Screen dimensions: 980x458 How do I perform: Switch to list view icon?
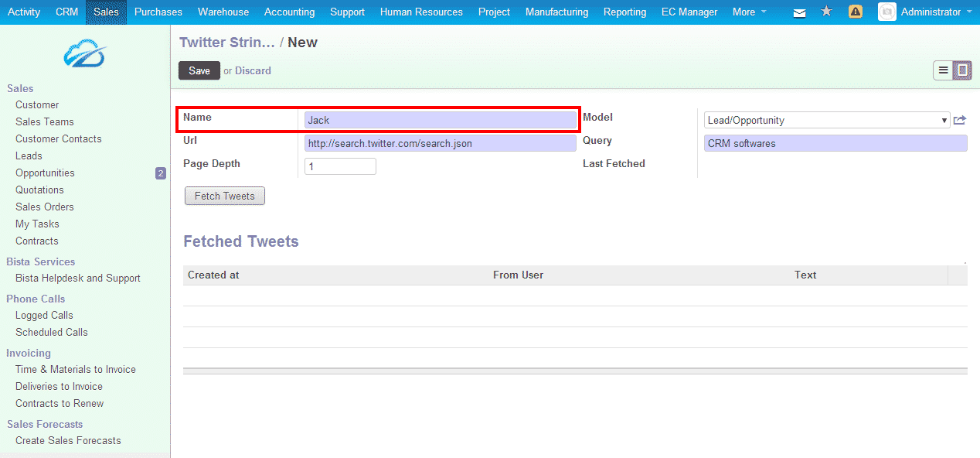point(943,70)
